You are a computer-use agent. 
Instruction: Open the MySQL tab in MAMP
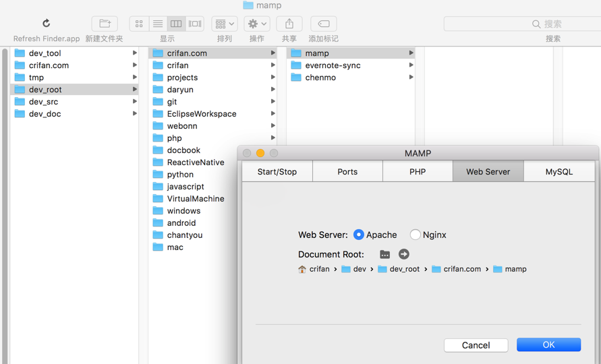coord(559,172)
